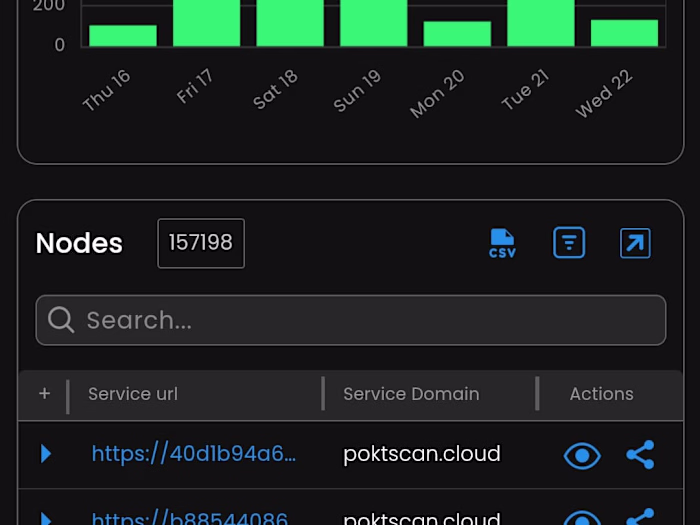View details of the 40d1b94a6 node
700x525 pixels.
(582, 455)
